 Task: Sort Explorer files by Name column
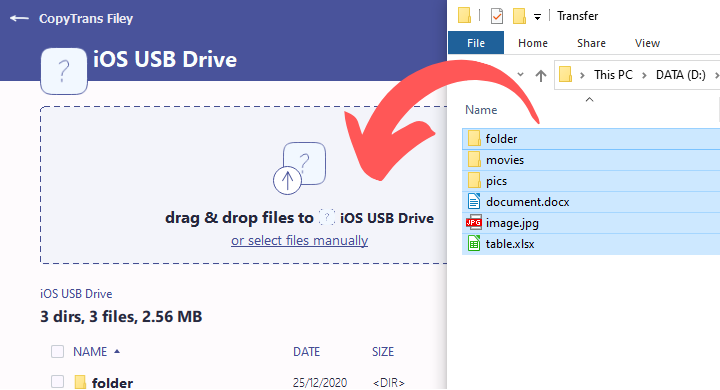481,110
